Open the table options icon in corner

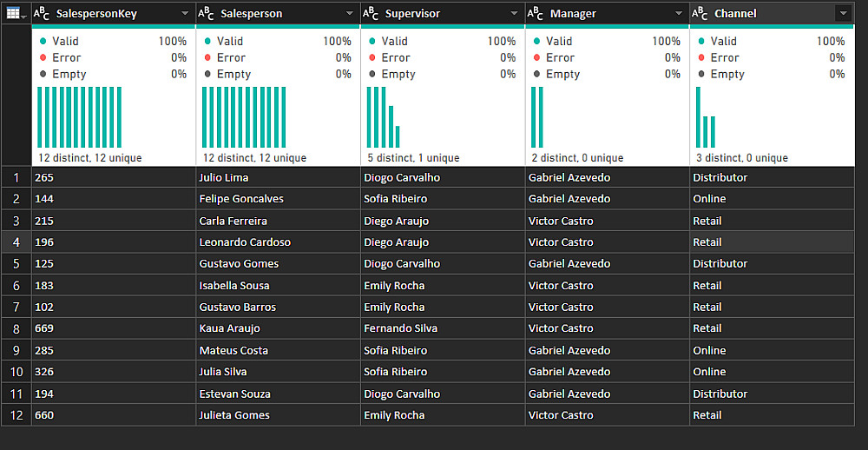[x=16, y=13]
